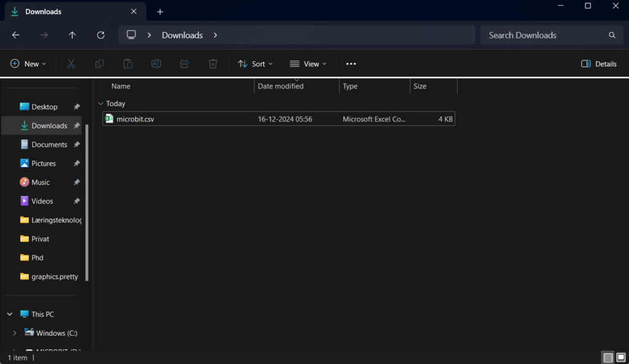Viewport: 629px width, 364px height.
Task: Open the See more ellipsis menu
Action: (x=351, y=64)
